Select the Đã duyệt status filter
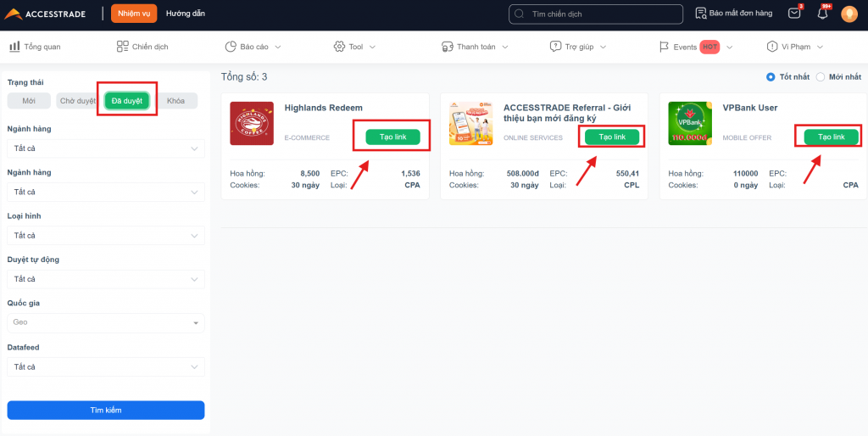 127,101
